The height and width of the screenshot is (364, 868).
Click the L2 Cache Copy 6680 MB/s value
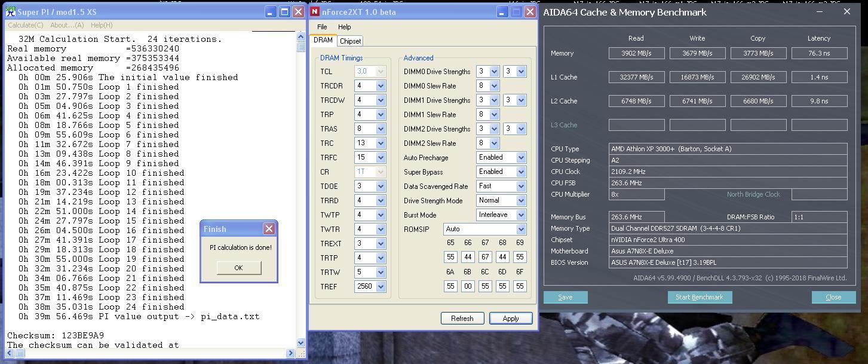[x=758, y=101]
